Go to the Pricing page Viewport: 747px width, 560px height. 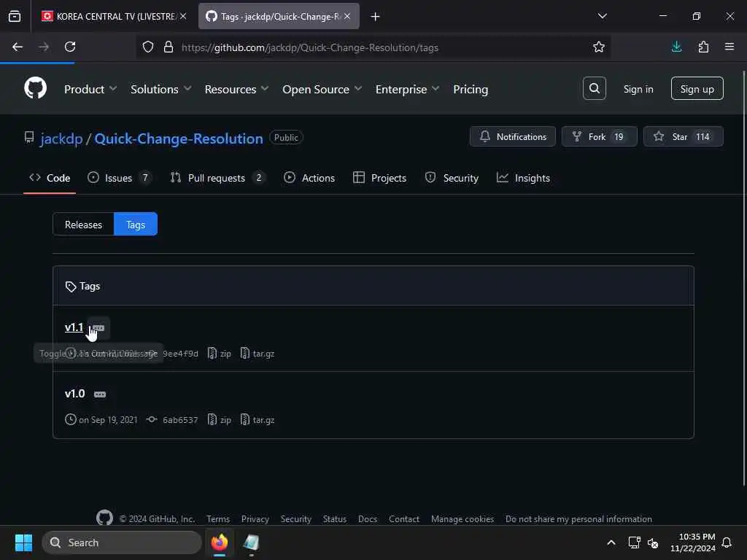tap(471, 89)
